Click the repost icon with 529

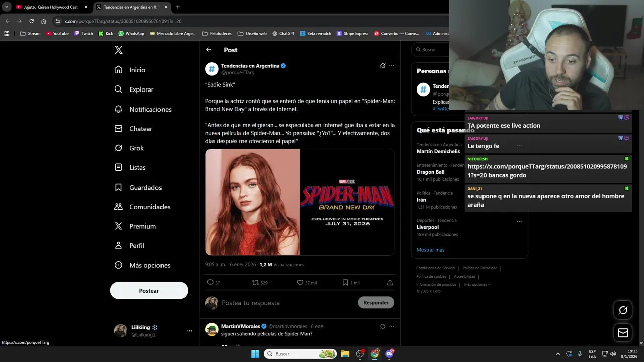255,283
